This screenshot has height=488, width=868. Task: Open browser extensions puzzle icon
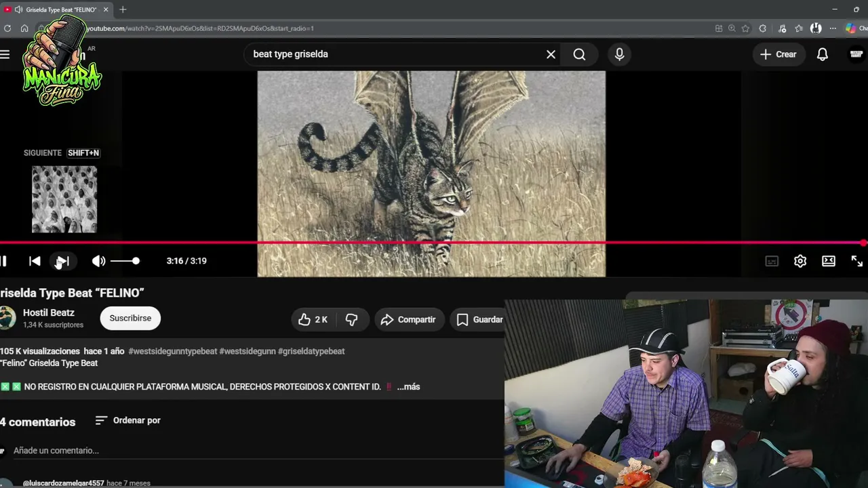[x=763, y=28]
